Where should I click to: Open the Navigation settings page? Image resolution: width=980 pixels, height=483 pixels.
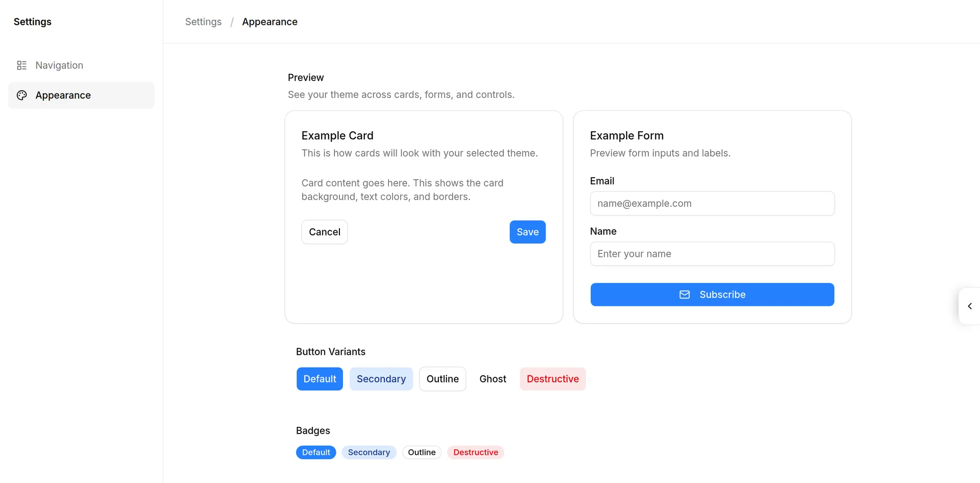coord(81,65)
